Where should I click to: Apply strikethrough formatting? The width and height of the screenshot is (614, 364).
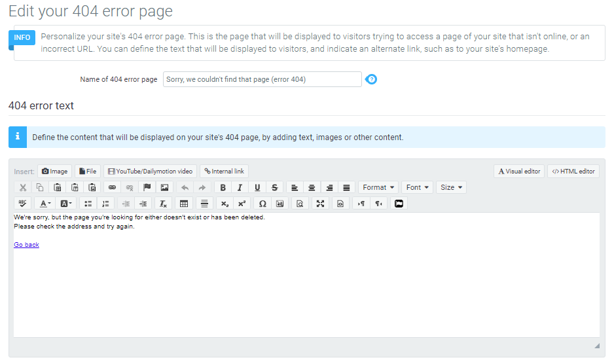click(274, 187)
